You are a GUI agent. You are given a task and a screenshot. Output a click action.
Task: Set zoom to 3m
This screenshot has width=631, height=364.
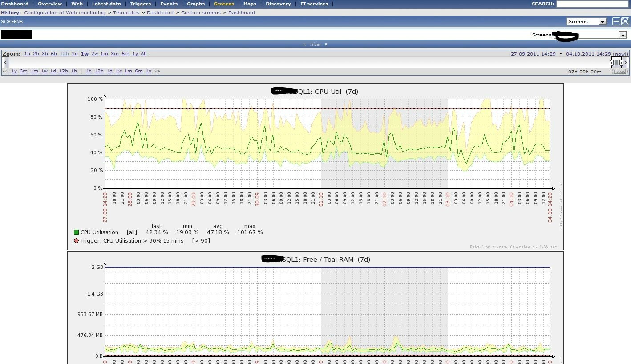tap(115, 54)
